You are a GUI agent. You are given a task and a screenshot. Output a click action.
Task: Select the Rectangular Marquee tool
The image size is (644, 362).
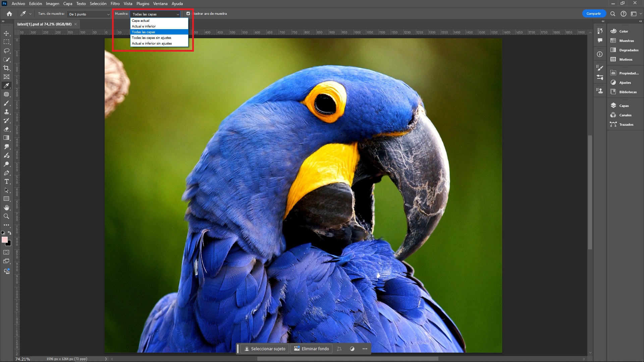[x=6, y=42]
